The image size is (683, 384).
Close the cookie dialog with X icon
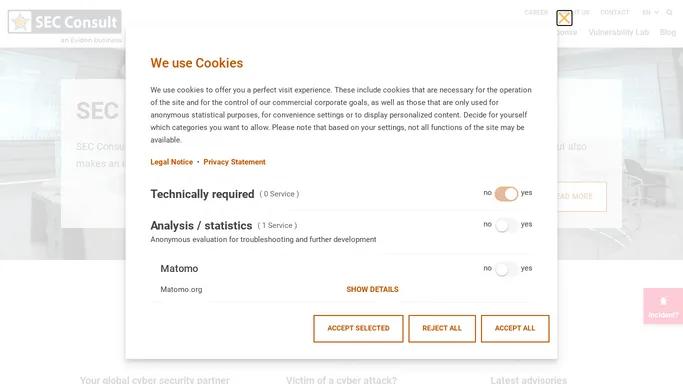(564, 18)
